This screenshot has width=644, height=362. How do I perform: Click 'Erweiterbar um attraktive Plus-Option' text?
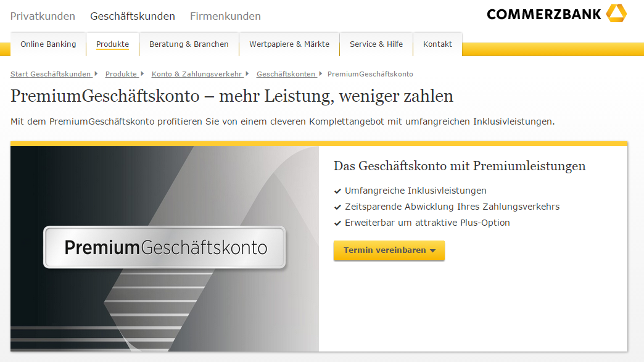[x=427, y=223]
